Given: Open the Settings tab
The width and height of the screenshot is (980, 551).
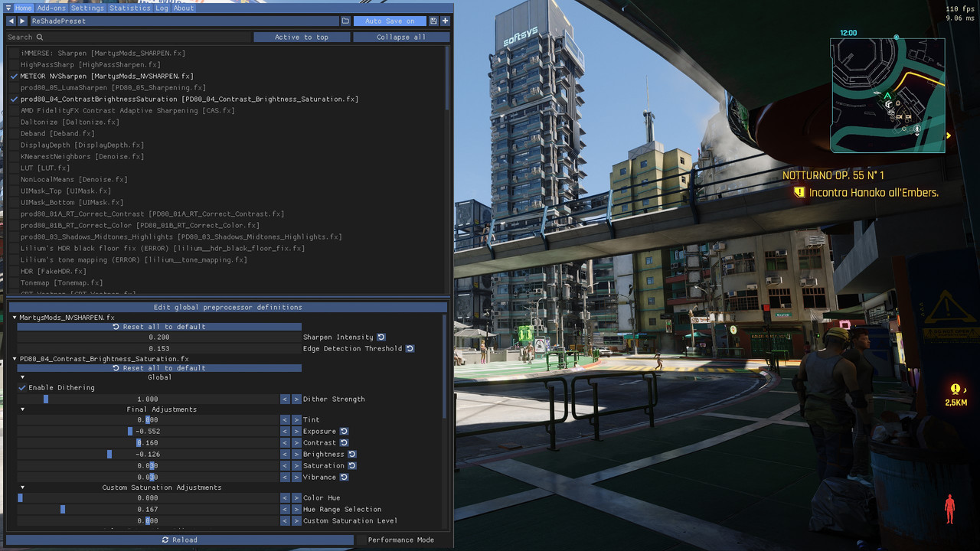Looking at the screenshot, I should click(87, 8).
